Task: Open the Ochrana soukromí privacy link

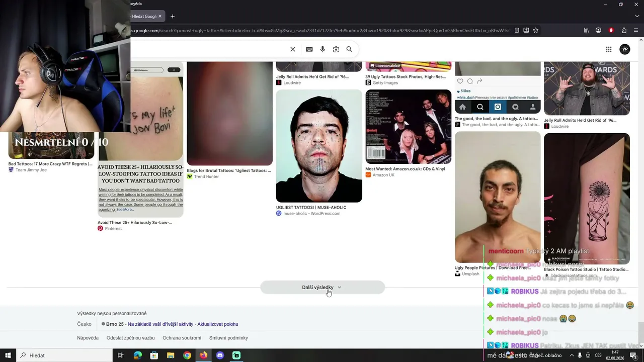Action: 182,338
